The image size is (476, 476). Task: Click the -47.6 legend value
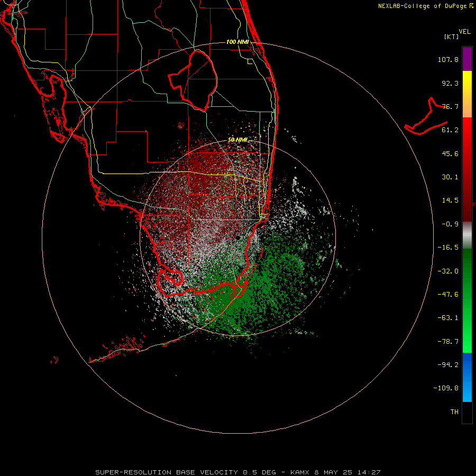click(448, 295)
